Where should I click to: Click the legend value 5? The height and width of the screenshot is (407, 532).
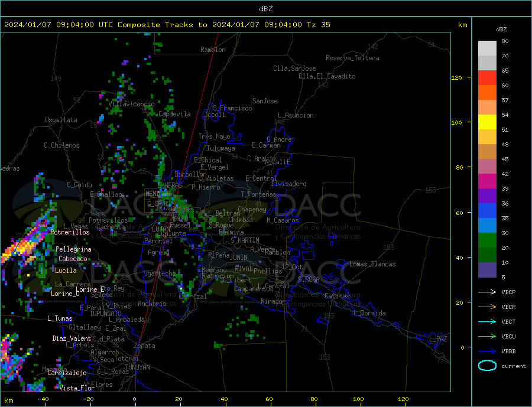(x=503, y=277)
